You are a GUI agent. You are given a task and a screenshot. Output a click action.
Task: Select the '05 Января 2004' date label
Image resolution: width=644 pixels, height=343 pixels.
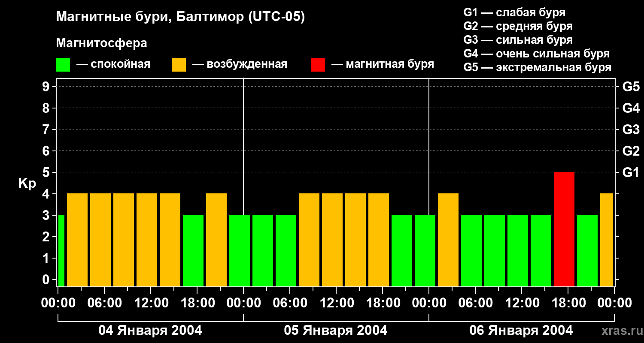(336, 331)
